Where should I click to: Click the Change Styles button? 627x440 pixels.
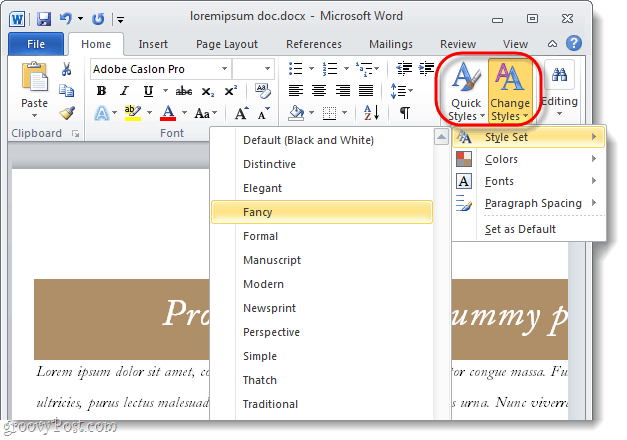click(510, 91)
